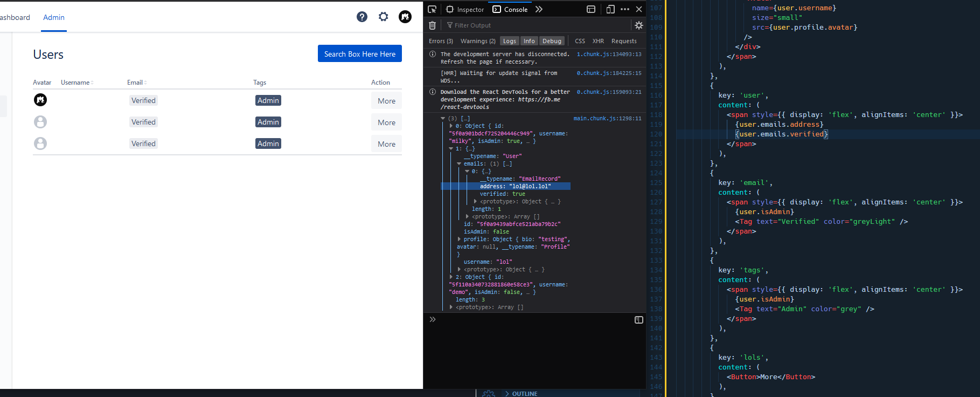Screen dimensions: 980x397
Task: Open the settings gear in page header
Action: point(384,17)
